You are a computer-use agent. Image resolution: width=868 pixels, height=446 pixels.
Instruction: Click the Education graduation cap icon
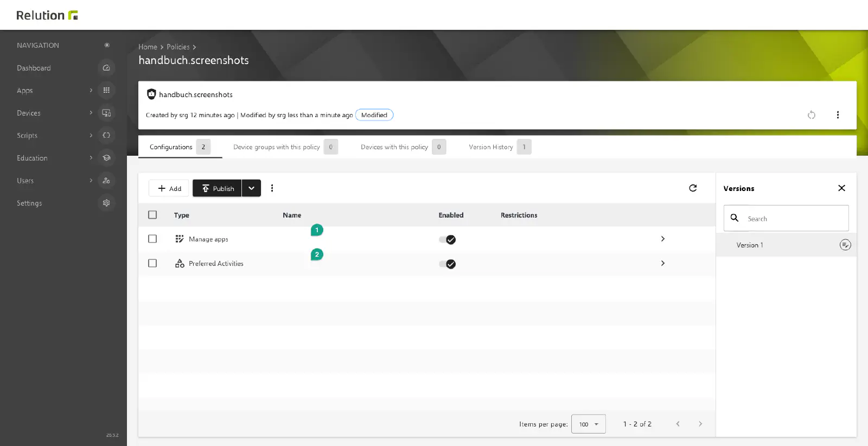pos(106,158)
